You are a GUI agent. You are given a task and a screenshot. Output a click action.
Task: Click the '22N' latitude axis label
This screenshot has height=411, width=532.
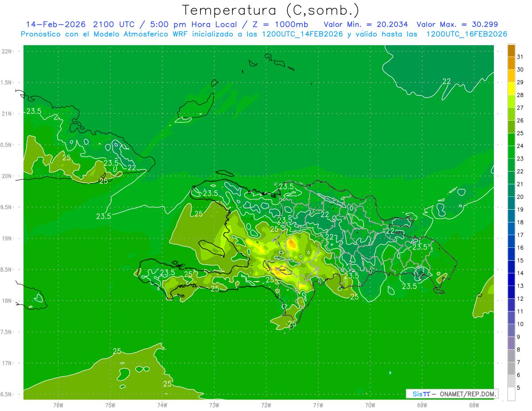click(7, 51)
